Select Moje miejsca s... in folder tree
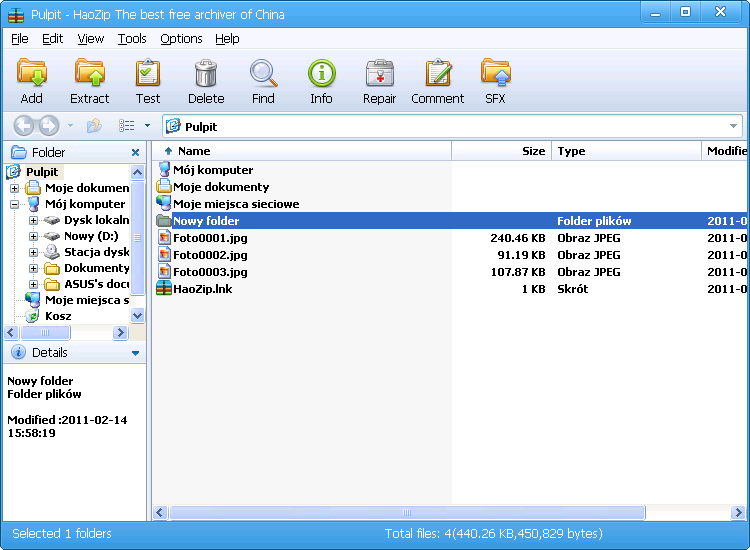 coord(87,300)
